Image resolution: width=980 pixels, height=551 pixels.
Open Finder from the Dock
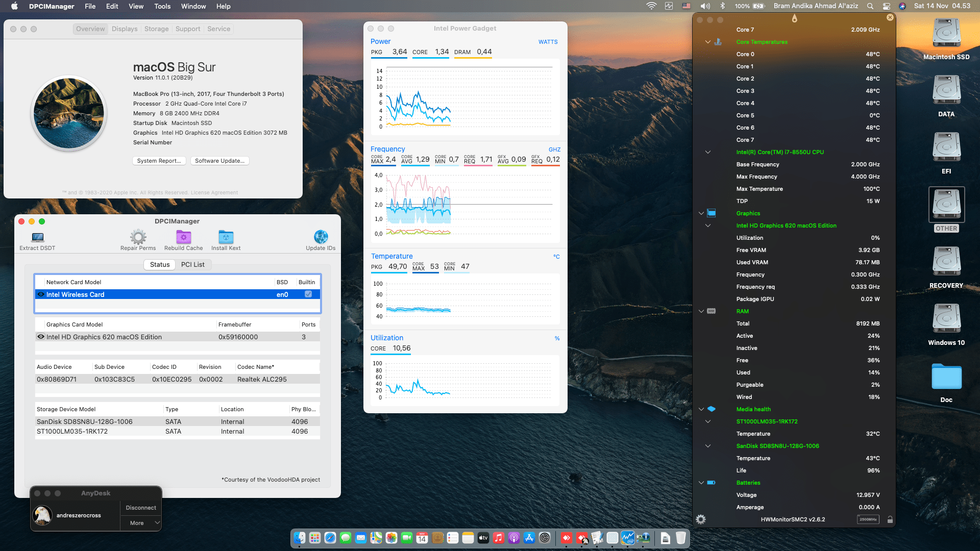300,538
